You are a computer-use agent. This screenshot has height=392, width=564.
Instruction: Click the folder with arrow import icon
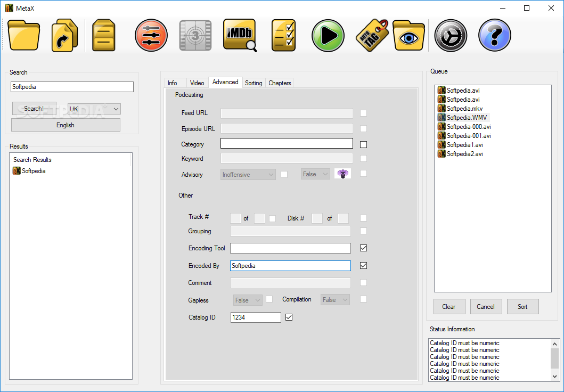coord(65,35)
